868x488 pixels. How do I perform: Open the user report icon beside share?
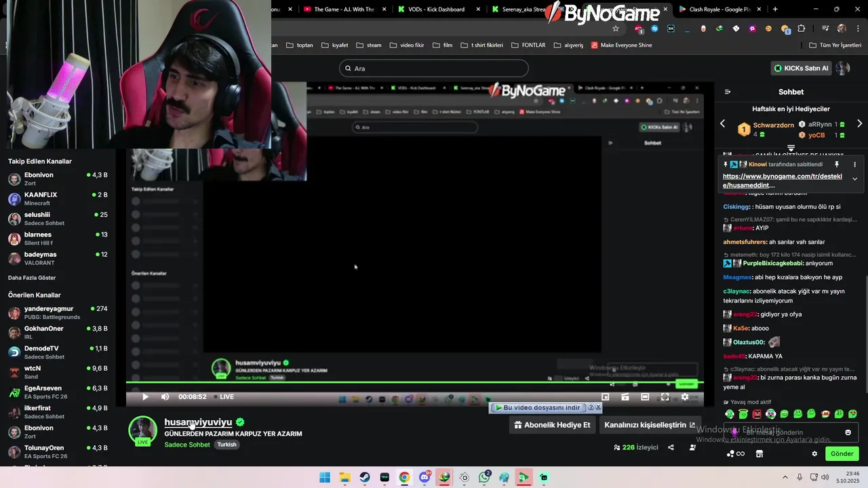coord(692,447)
